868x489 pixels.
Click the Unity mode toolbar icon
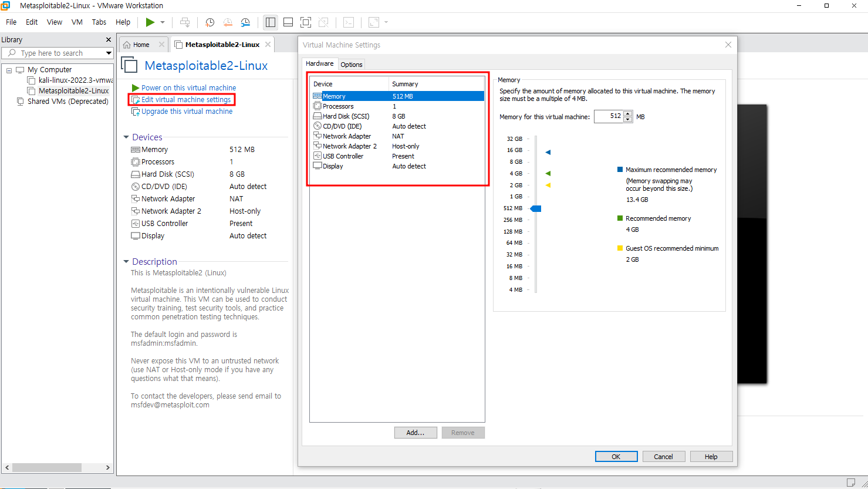tap(323, 22)
